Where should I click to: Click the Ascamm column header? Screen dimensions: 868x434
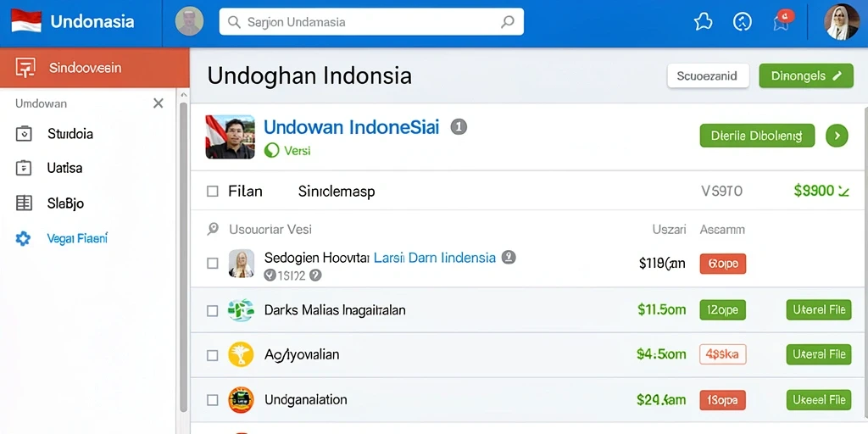(x=722, y=229)
